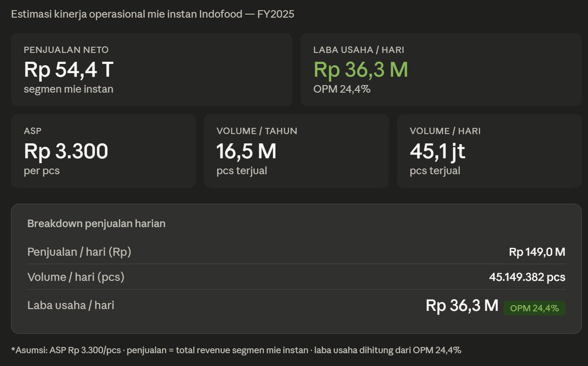Click the 'segmen mie instan' subtitle
The width and height of the screenshot is (588, 366).
pyautogui.click(x=69, y=89)
